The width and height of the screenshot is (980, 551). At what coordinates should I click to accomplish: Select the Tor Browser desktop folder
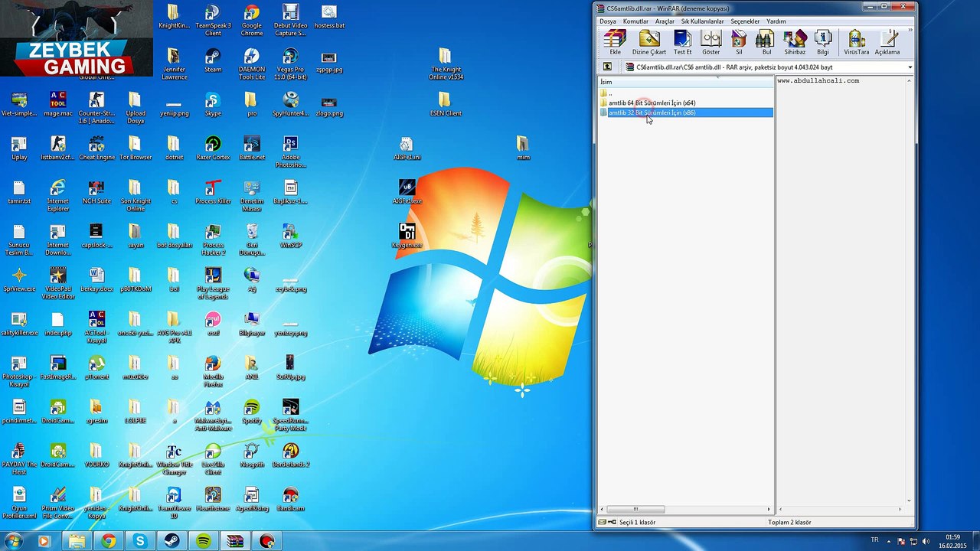pyautogui.click(x=135, y=148)
